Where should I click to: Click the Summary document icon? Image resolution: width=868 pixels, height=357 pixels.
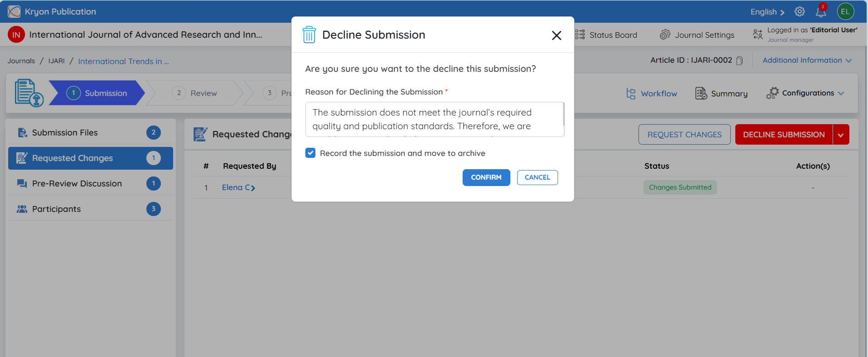click(x=701, y=93)
